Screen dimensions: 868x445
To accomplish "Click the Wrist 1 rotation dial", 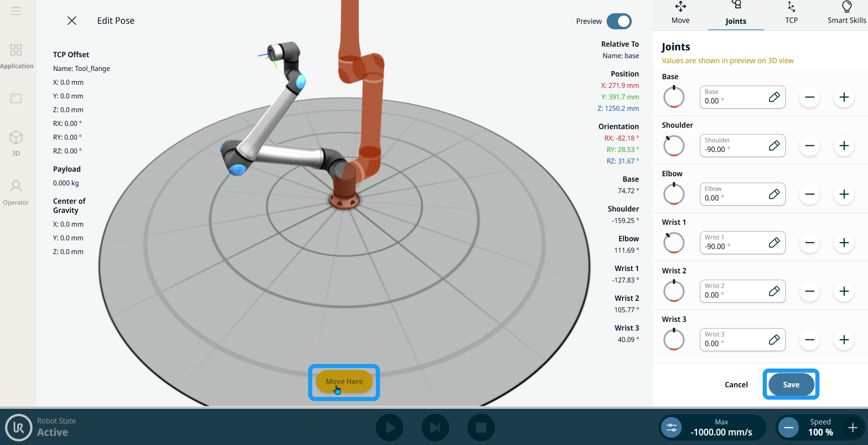I will point(674,243).
